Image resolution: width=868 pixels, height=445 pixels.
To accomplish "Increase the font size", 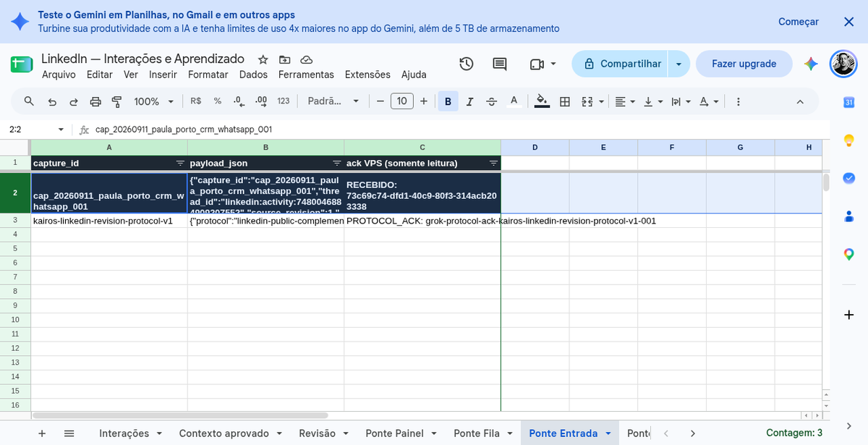I will [424, 101].
